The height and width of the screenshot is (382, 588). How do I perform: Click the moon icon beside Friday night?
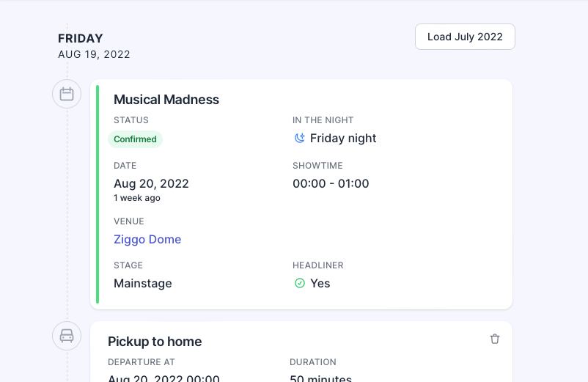click(x=300, y=139)
